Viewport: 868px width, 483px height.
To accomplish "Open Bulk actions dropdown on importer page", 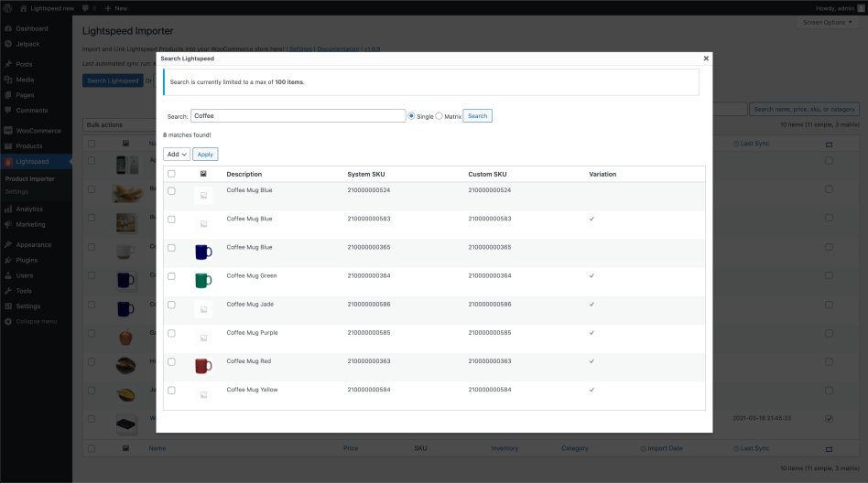I will [x=119, y=124].
